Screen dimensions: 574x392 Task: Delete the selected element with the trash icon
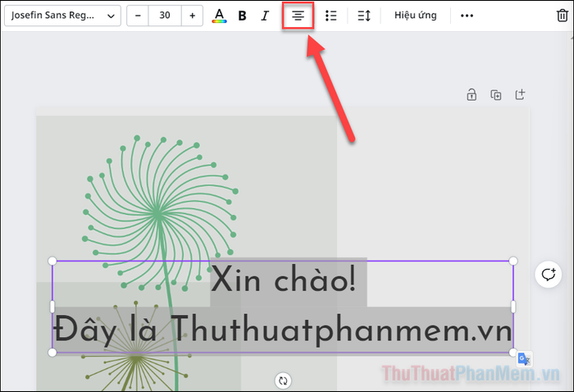563,16
